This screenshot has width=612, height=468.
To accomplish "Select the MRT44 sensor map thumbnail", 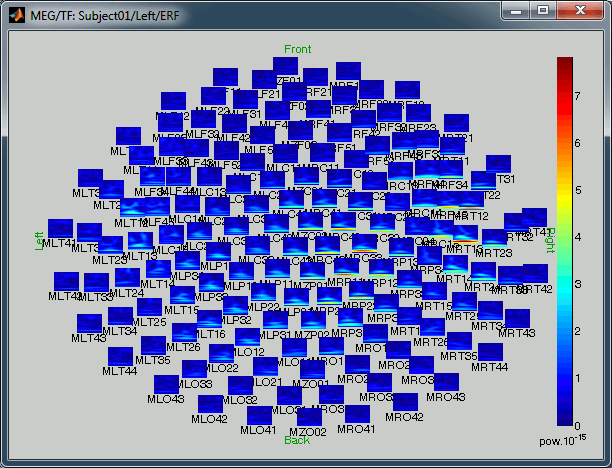I will [490, 353].
